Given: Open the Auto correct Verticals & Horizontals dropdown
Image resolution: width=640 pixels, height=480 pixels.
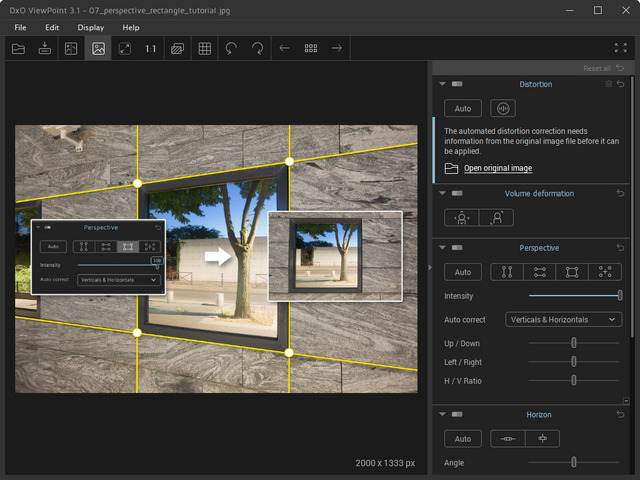Looking at the screenshot, I should coord(563,320).
